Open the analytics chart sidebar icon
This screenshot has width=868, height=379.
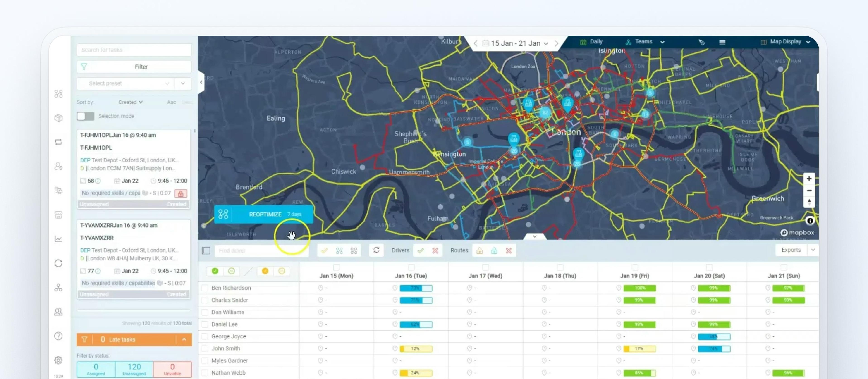[x=59, y=239]
